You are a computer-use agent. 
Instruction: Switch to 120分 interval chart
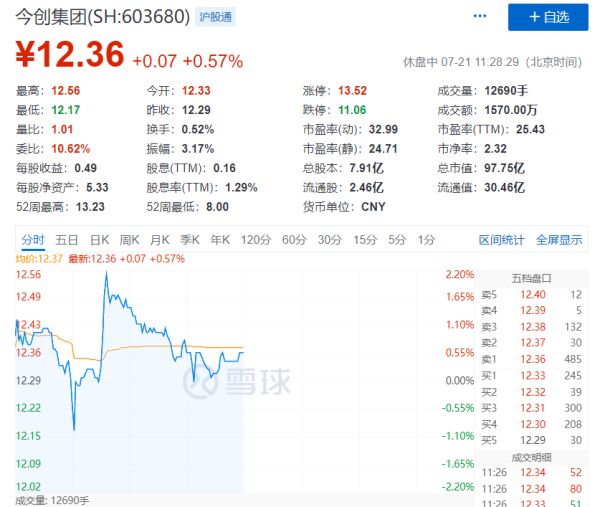click(255, 239)
